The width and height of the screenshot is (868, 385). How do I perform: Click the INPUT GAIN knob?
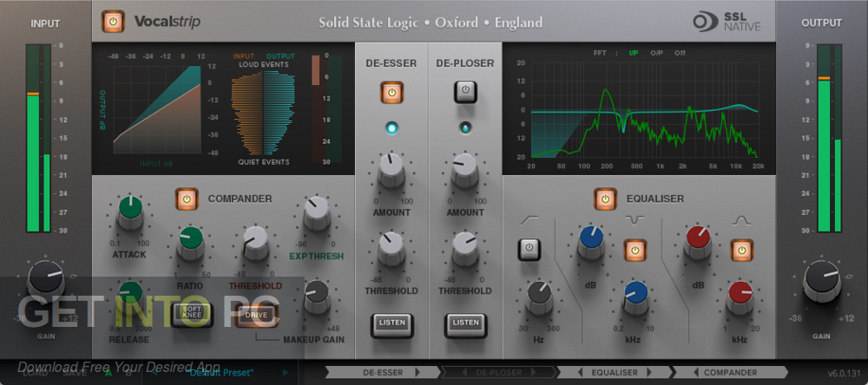(x=46, y=279)
